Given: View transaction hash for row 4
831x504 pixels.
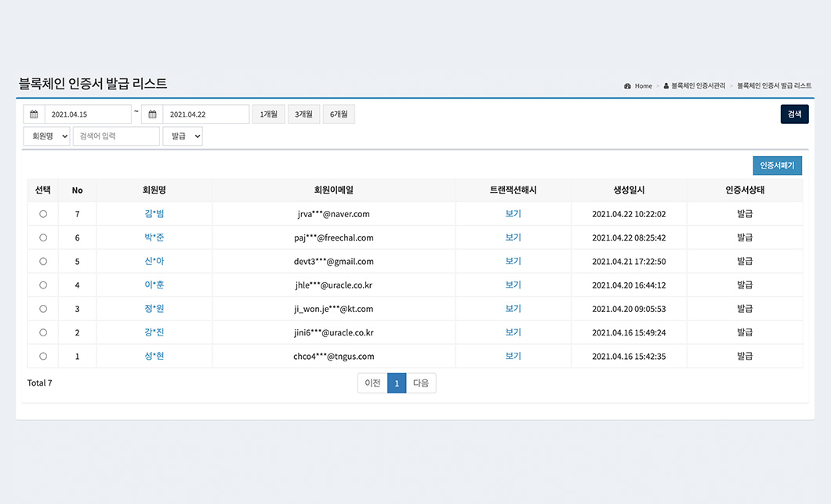Looking at the screenshot, I should pyautogui.click(x=513, y=285).
